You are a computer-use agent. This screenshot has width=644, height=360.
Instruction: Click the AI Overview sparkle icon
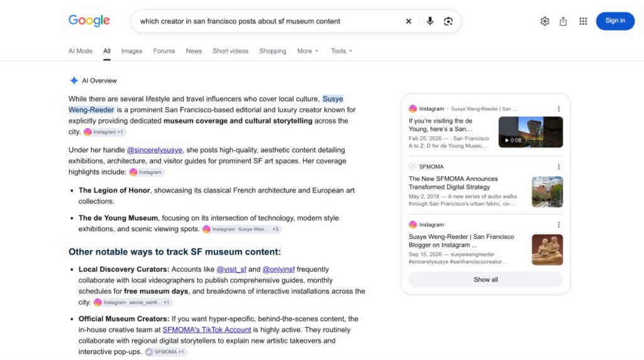(x=74, y=80)
